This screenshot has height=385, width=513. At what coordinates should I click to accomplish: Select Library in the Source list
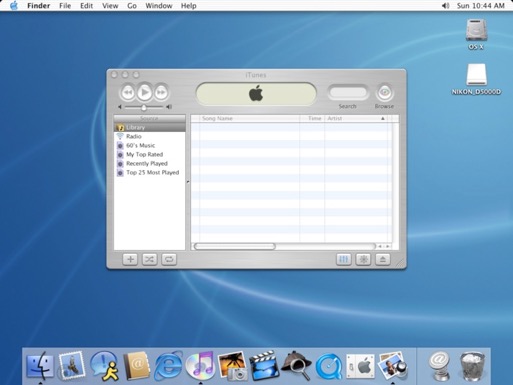click(149, 127)
